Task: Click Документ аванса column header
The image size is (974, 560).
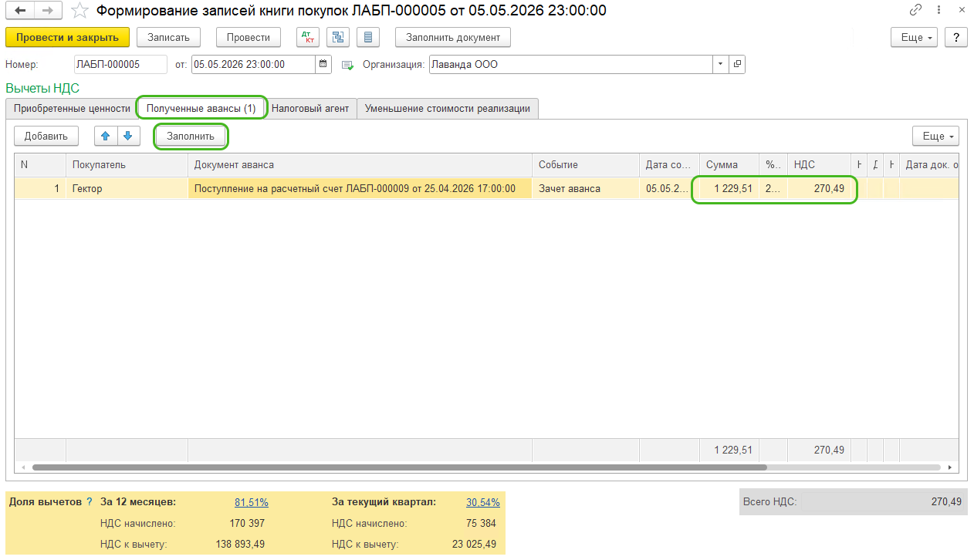Action: [360, 164]
